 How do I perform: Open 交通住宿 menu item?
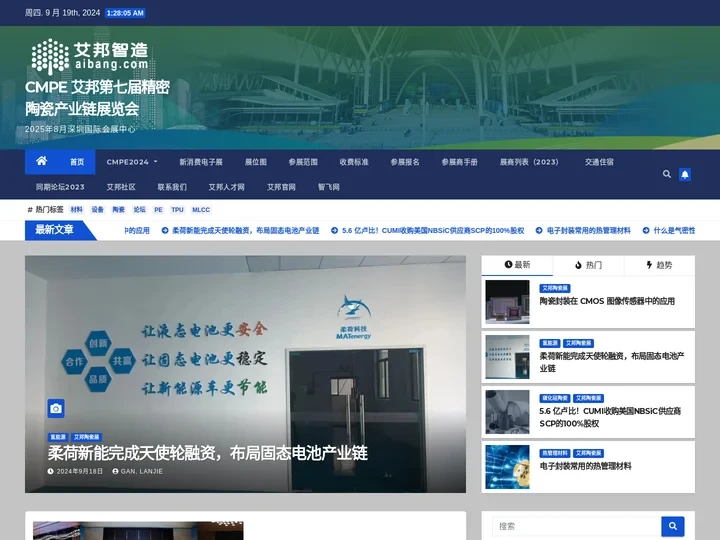[599, 162]
